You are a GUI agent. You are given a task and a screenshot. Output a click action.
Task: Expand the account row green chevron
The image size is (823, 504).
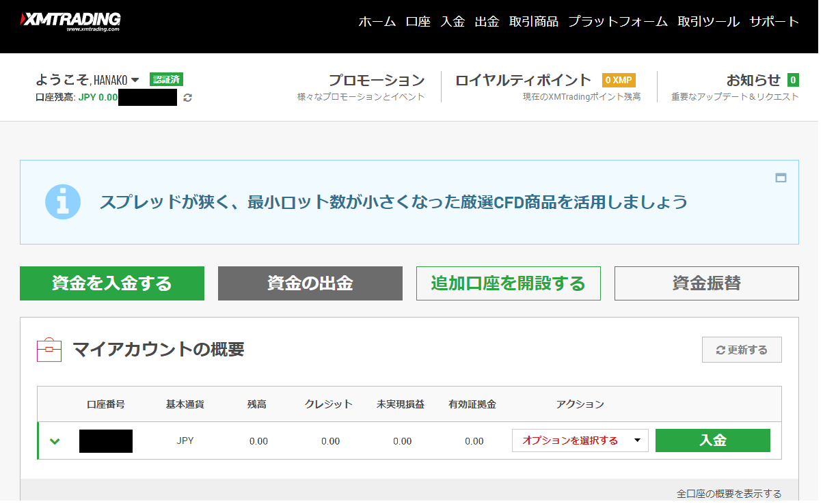coord(55,441)
